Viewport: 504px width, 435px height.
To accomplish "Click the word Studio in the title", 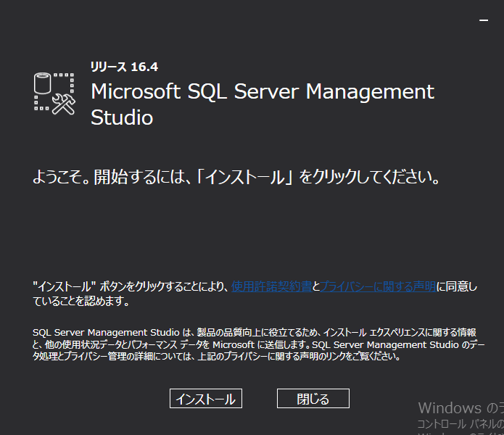I will [122, 117].
